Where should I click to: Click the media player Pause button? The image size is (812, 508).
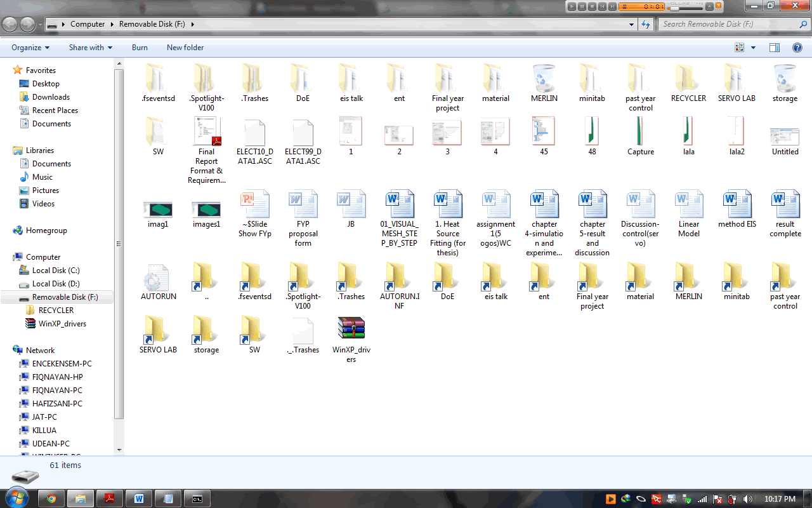[x=582, y=6]
